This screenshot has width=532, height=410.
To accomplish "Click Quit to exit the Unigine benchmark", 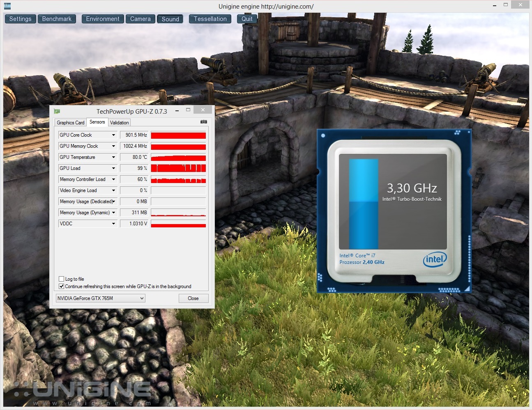I will pyautogui.click(x=247, y=19).
